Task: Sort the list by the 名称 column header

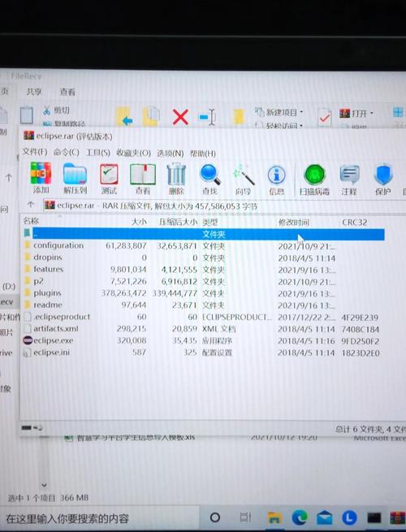Action: [31, 221]
